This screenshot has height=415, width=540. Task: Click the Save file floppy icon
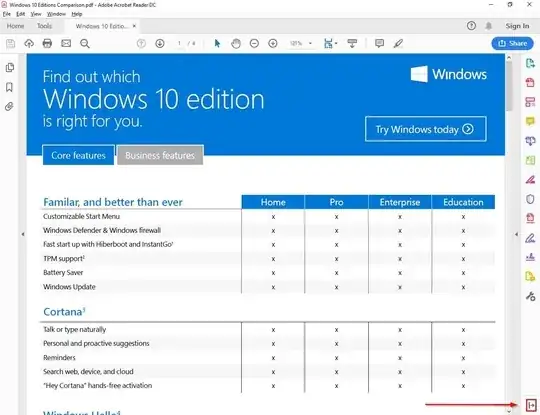(x=11, y=43)
